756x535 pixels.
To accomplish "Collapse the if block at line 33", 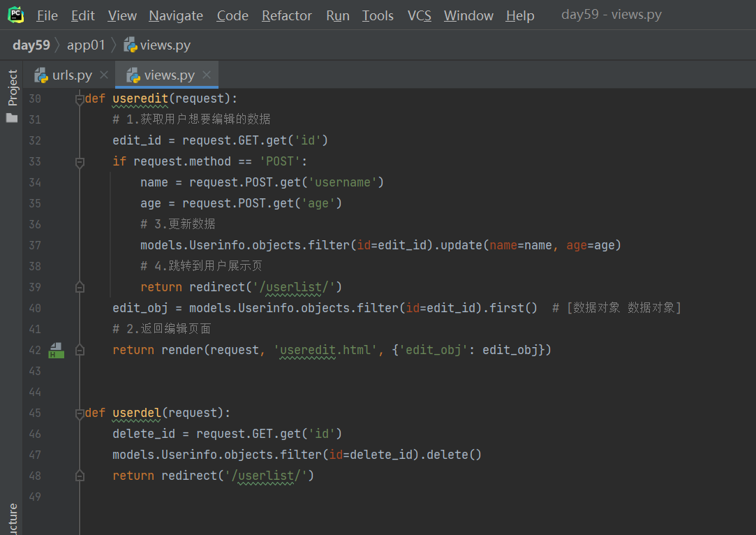I will coord(80,162).
